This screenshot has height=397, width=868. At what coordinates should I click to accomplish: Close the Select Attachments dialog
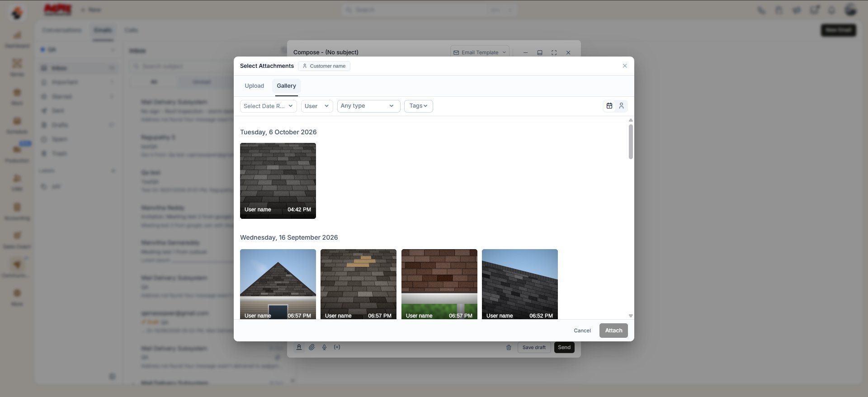tap(625, 66)
